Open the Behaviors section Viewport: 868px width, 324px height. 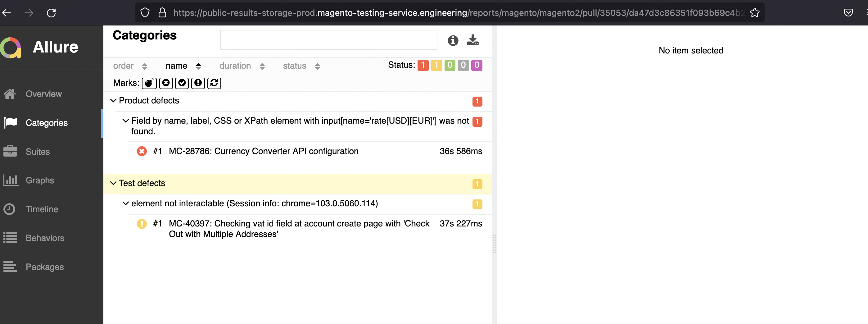[x=52, y=238]
